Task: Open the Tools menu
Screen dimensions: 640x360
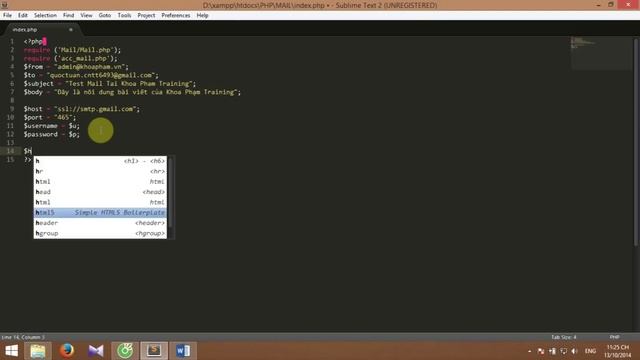Action: [124, 15]
